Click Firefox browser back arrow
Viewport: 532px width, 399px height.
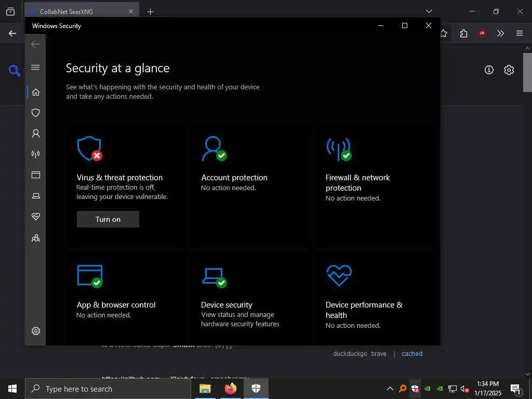tap(12, 33)
